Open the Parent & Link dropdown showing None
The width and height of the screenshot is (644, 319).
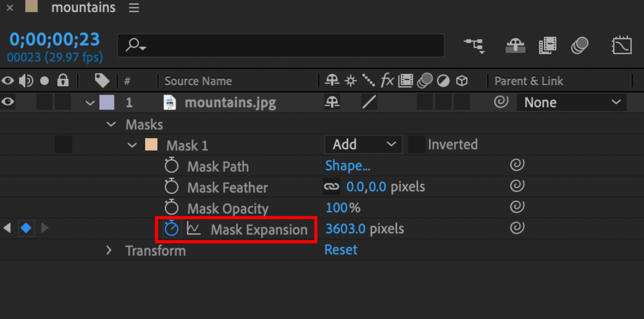coord(571,102)
